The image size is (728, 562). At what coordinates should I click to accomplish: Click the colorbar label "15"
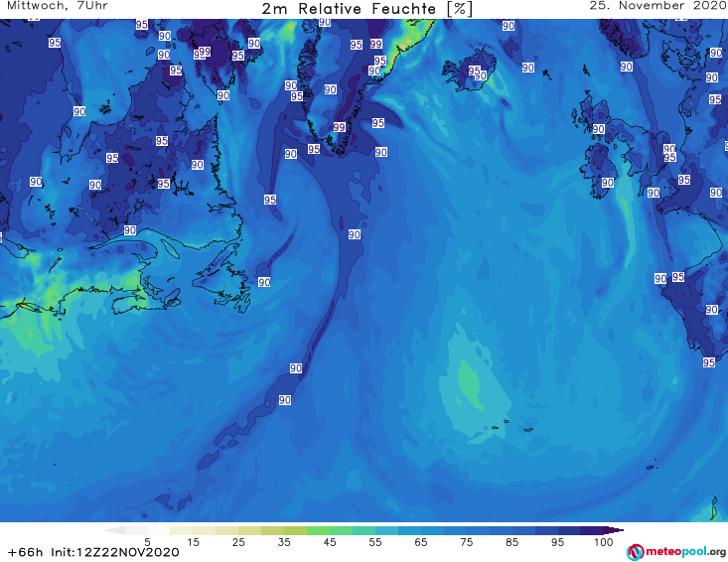coord(193,542)
